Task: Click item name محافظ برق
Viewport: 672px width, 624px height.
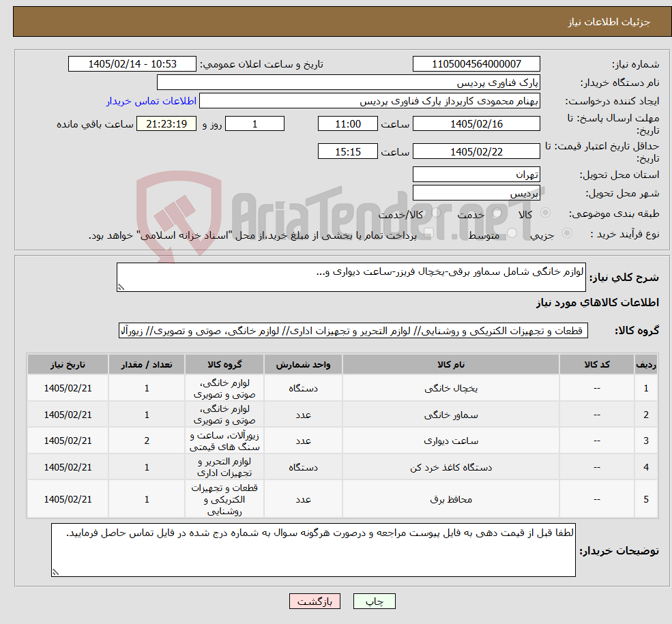Action: coord(451,499)
